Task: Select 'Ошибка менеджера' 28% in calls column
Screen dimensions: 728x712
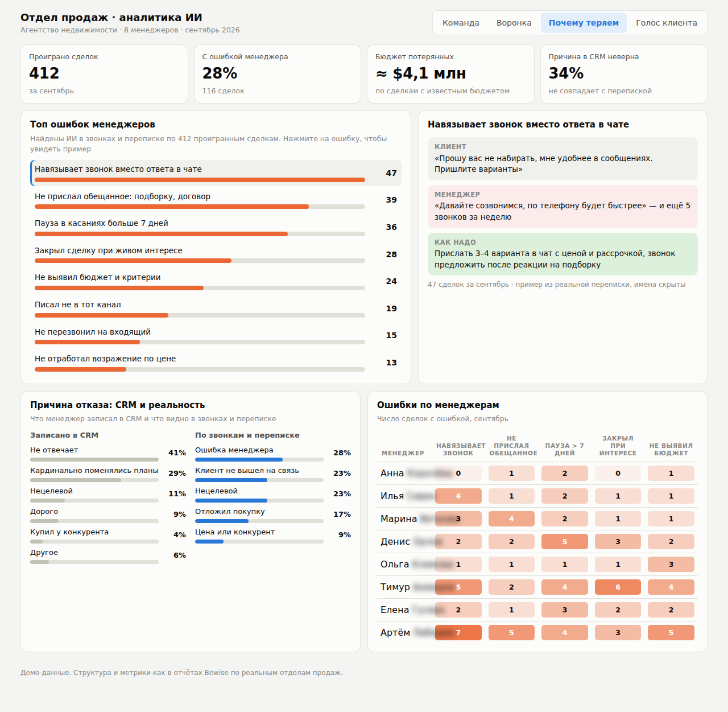Action: (x=273, y=453)
